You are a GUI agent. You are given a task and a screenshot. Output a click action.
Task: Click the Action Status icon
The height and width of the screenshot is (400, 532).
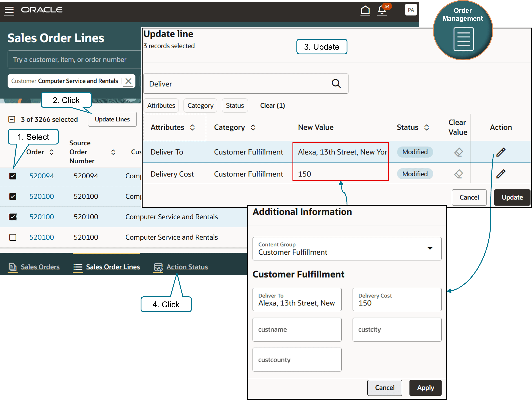pyautogui.click(x=158, y=267)
